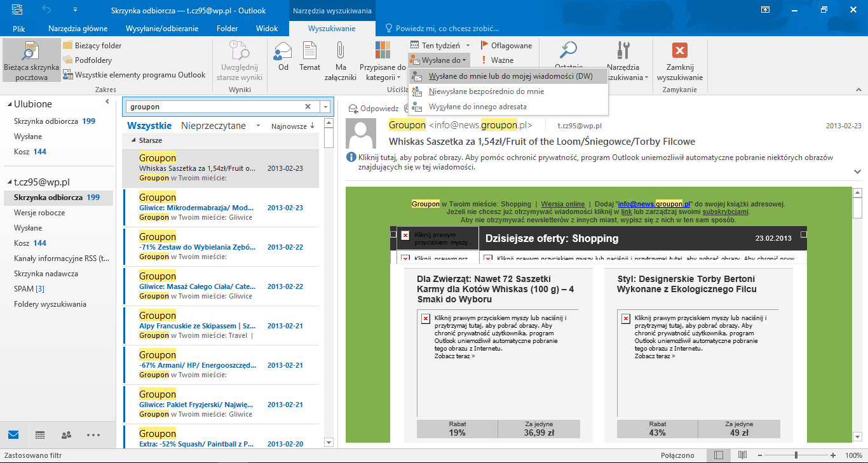Switch to People contacts icon
The width and height of the screenshot is (868, 463).
66,435
